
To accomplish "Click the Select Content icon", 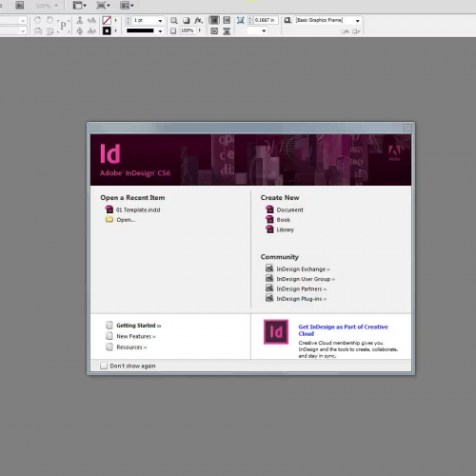I will point(80,31).
